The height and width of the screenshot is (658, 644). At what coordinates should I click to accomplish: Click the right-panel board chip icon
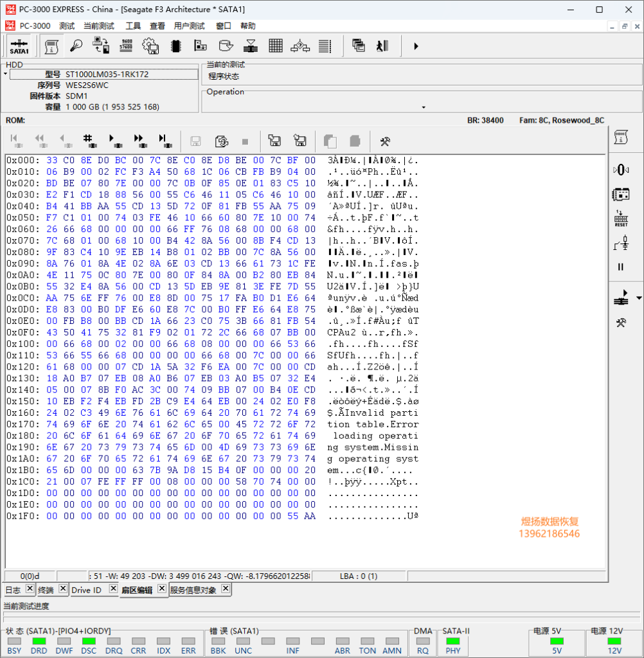[x=621, y=194]
